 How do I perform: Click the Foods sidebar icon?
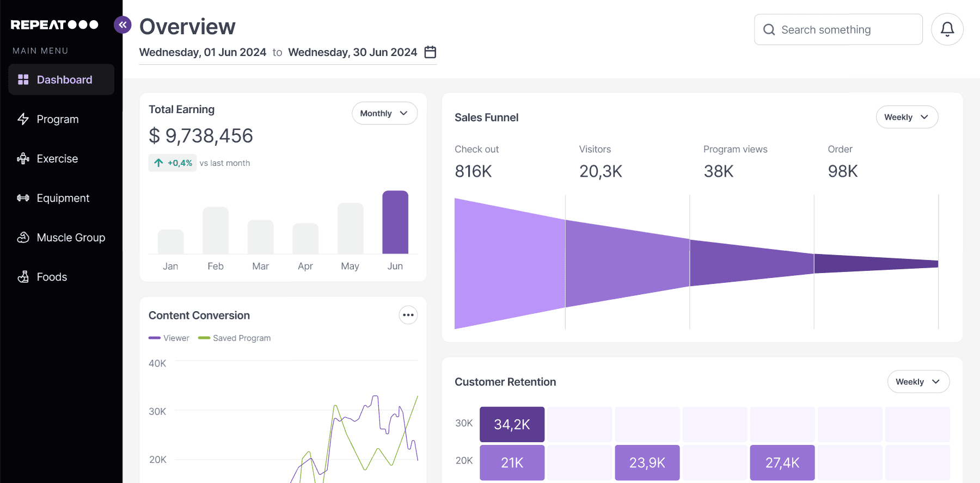[x=23, y=277]
